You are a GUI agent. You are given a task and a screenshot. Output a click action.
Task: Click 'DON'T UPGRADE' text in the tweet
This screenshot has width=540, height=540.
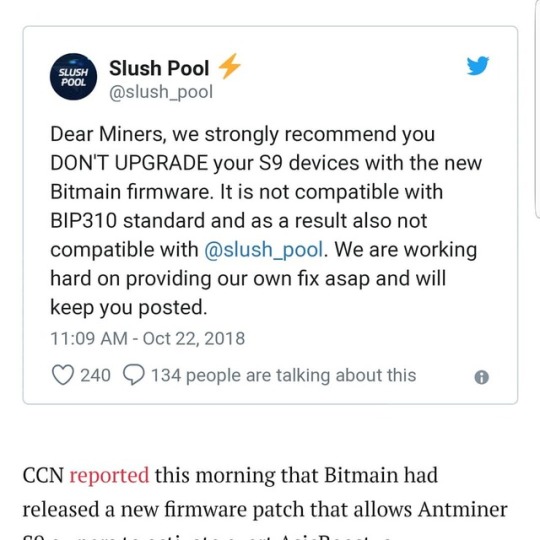tap(129, 163)
